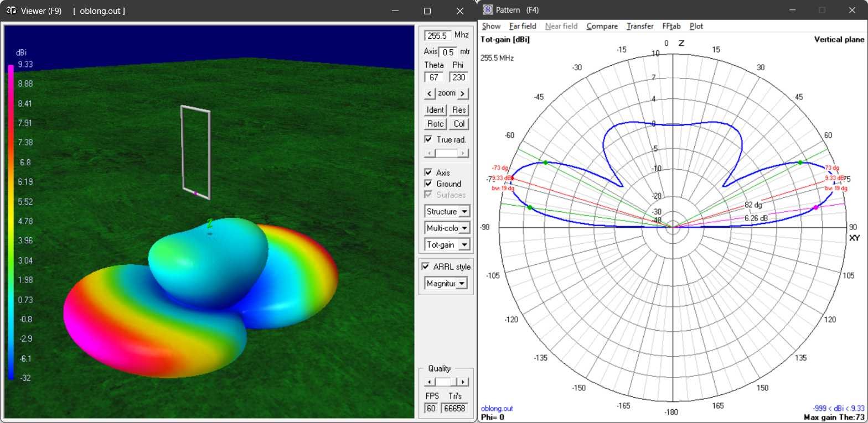Toggle the ARRL style checkbox
The width and height of the screenshot is (868, 423).
coord(426,267)
